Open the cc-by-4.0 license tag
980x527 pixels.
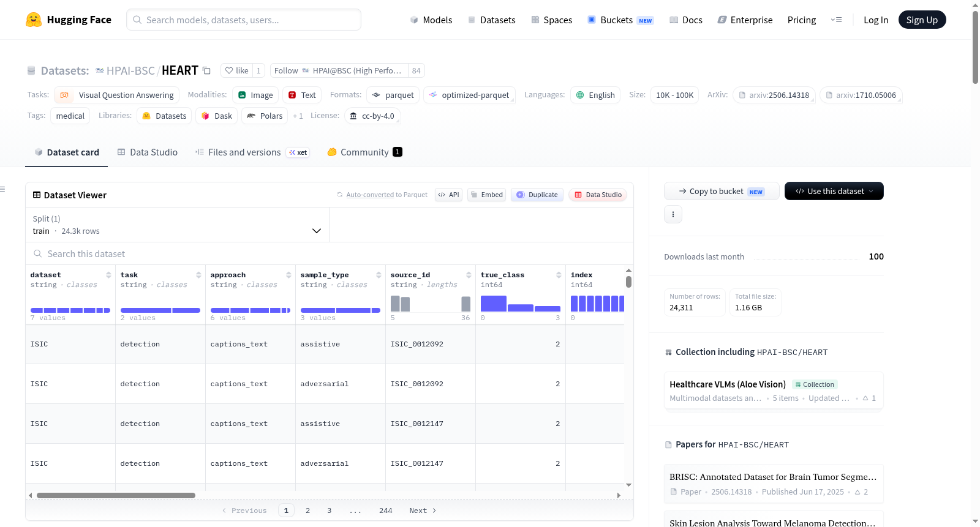point(372,116)
